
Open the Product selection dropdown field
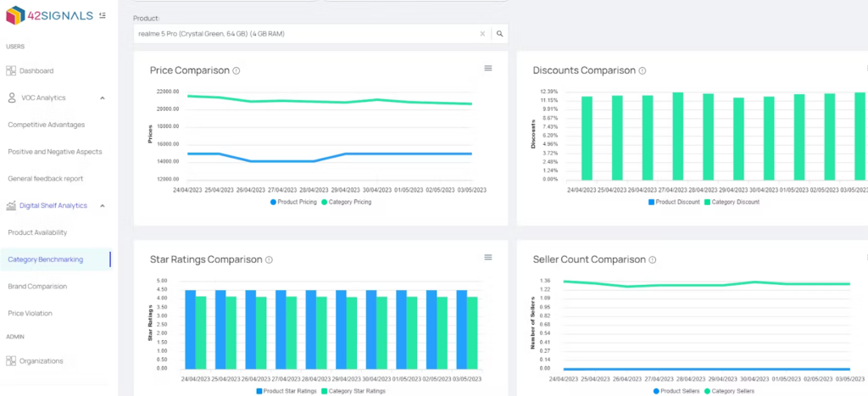tap(305, 34)
